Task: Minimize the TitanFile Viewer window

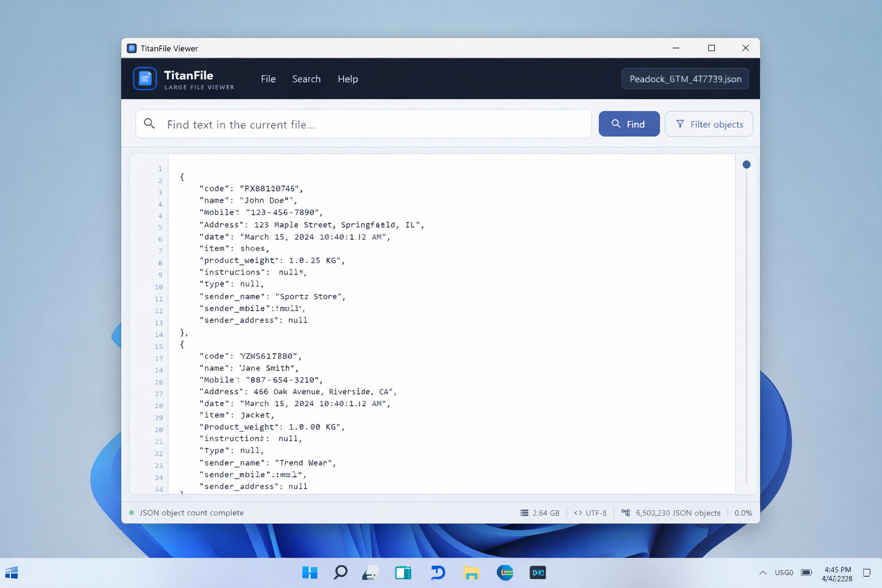Action: (x=676, y=48)
